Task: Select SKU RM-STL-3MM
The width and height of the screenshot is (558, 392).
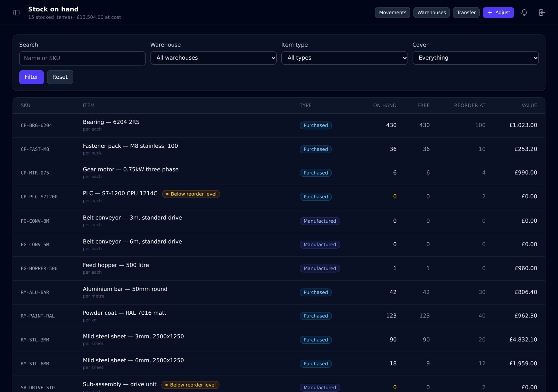Action: (x=35, y=340)
